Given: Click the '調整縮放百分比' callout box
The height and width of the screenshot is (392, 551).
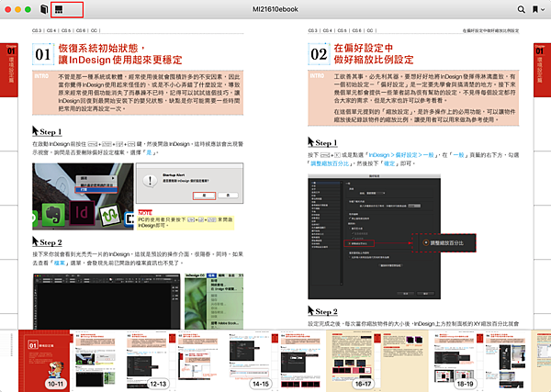Looking at the screenshot, I should tap(444, 242).
